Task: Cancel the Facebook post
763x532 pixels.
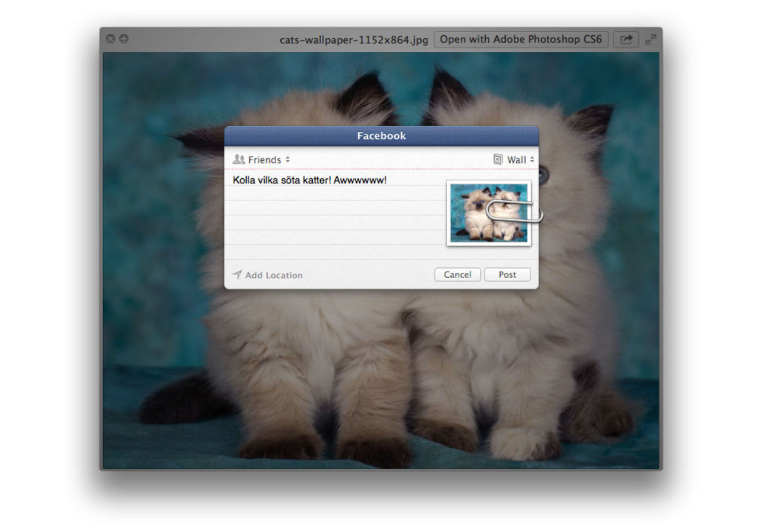Action: [457, 275]
